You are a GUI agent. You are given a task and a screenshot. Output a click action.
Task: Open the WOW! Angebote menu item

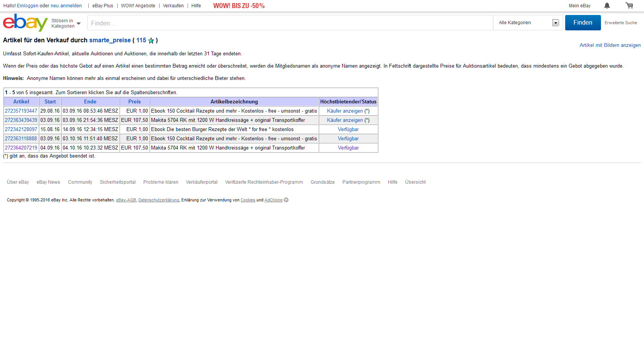(x=138, y=6)
